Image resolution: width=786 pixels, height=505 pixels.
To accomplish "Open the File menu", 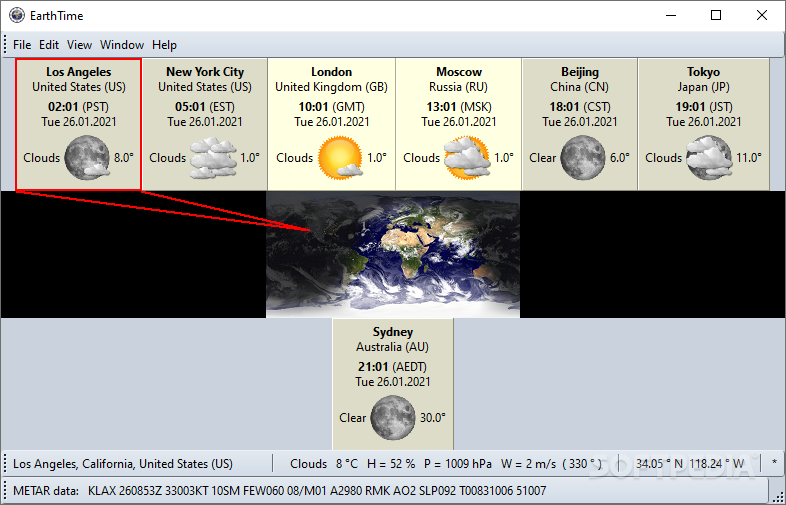I will tap(22, 45).
